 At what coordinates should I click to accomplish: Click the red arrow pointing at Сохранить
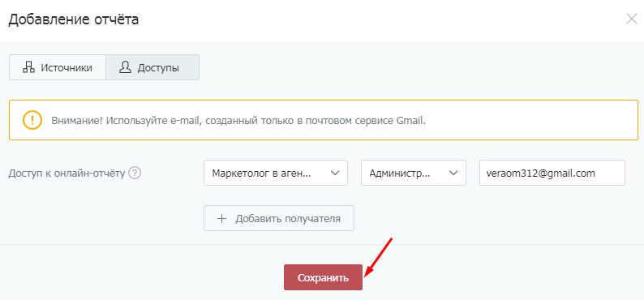[379, 257]
